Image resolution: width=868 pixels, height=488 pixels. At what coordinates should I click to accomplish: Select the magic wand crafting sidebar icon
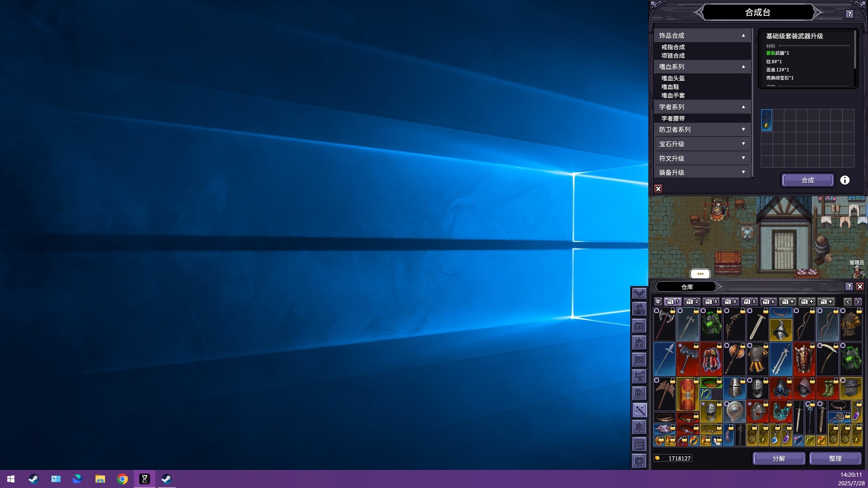click(x=639, y=410)
